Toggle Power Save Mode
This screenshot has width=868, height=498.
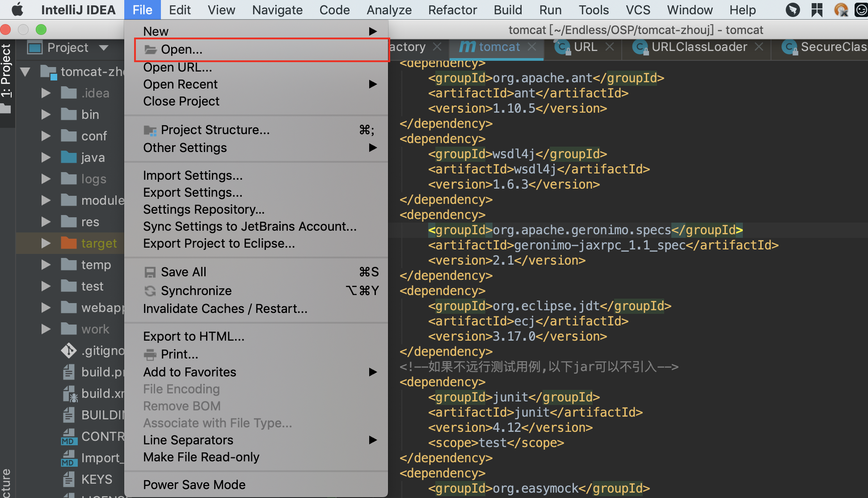257,485
